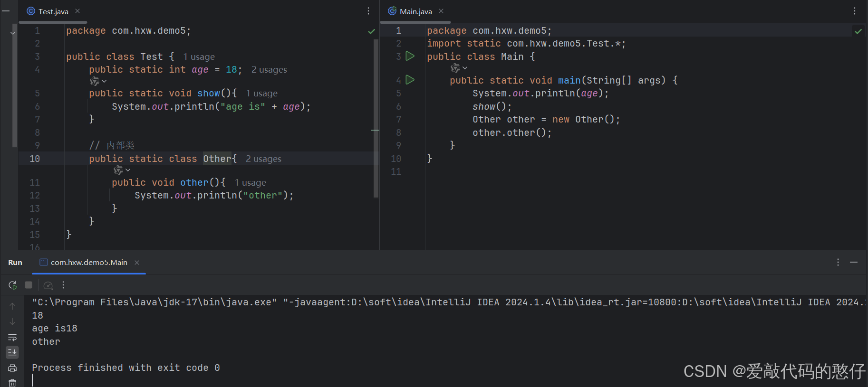This screenshot has height=387, width=868.
Task: Open inspections widget in Main.java editor
Action: (858, 31)
